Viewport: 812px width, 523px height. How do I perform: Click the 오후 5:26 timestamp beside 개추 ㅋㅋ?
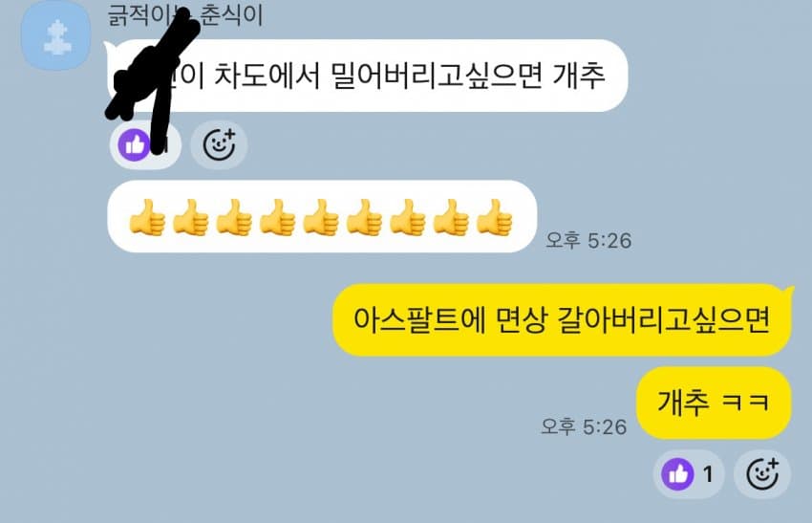click(584, 426)
